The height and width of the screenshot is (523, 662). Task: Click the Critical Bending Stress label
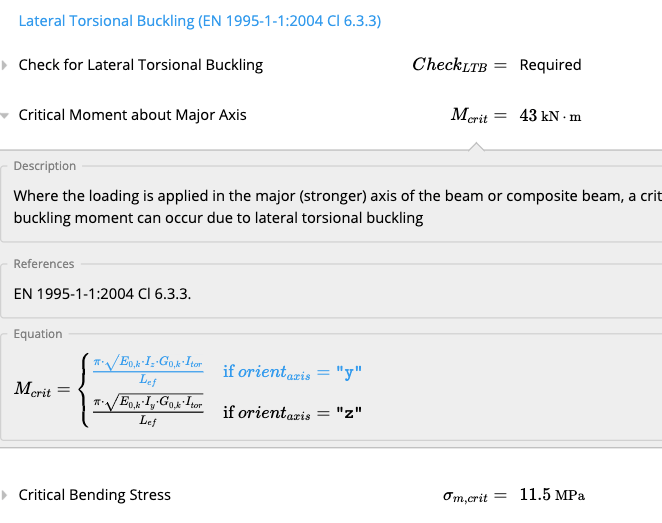point(95,495)
